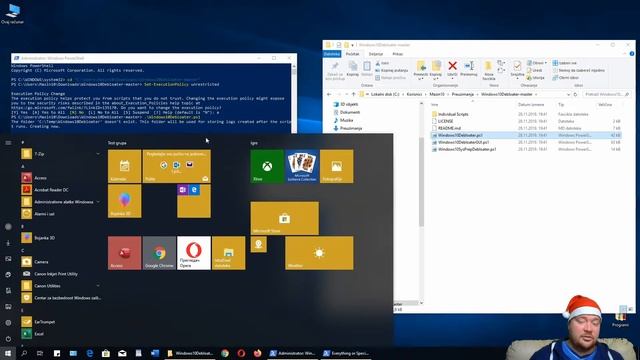Click the Explorer refresh icon

pyautogui.click(x=575, y=94)
